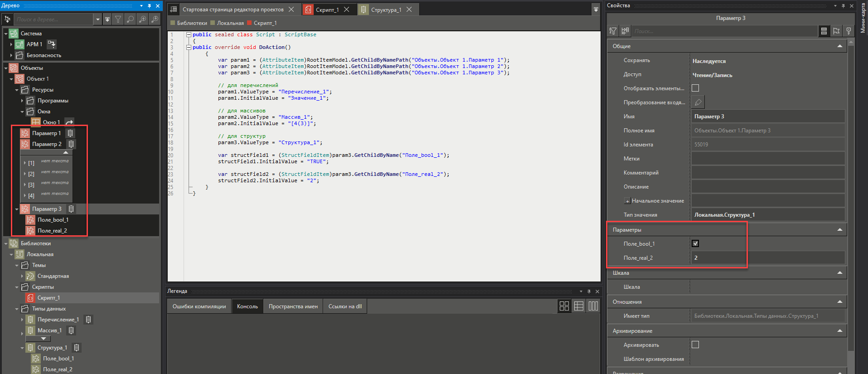Collapse the Отношения section in Свойства
Viewport: 868px width, 374px height.
[839, 302]
